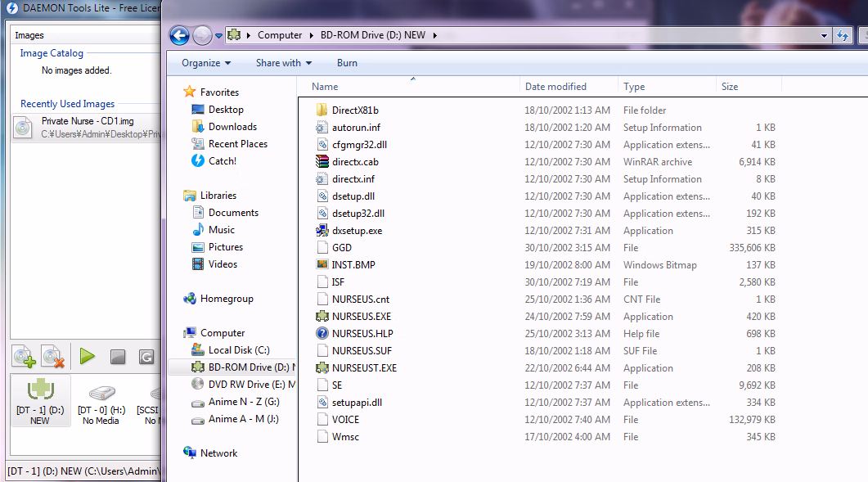The image size is (868, 482).
Task: Select the autorun.inf file icon
Action: (322, 127)
